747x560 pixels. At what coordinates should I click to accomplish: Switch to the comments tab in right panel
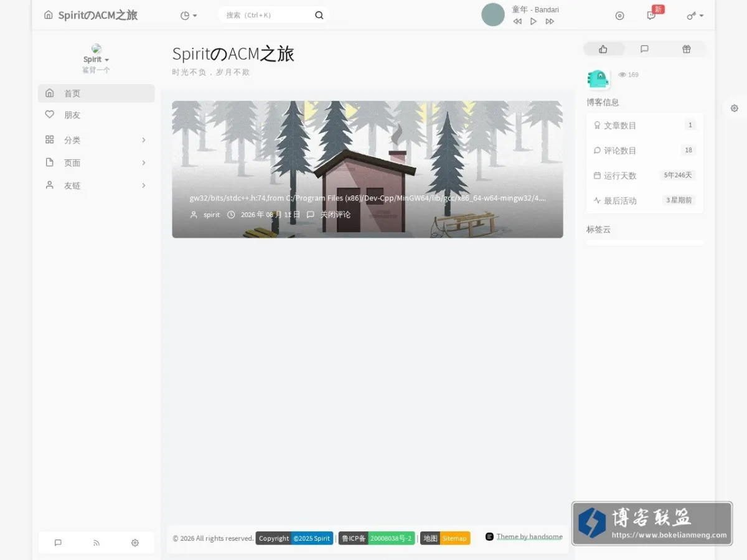pos(644,49)
